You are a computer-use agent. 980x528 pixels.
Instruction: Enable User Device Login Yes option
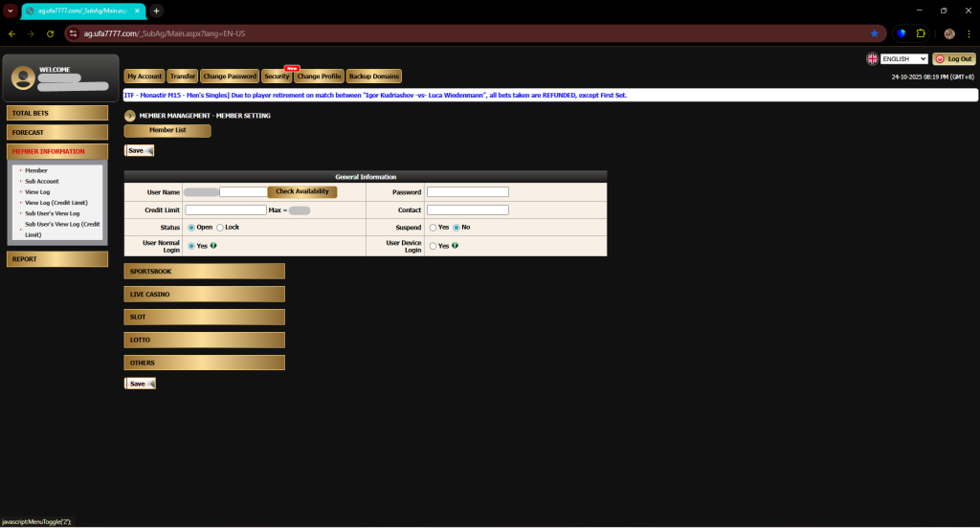point(433,246)
